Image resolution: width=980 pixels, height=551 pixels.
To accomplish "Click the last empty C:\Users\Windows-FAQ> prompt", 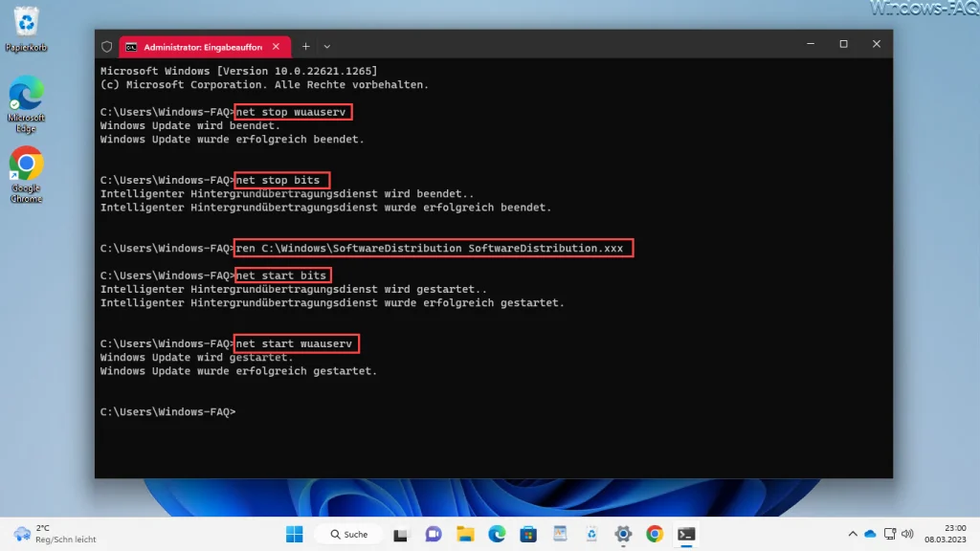I will click(x=167, y=411).
